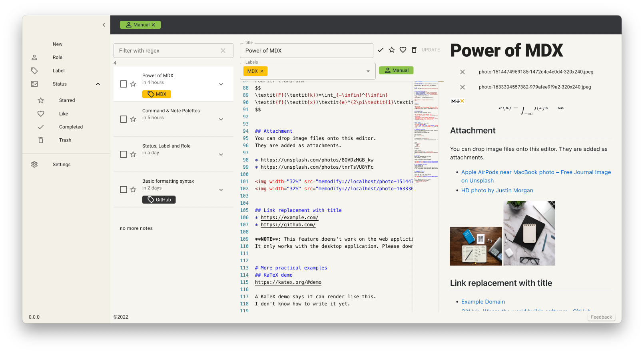
Task: Clear the regex filter with the X icon
Action: pos(223,51)
